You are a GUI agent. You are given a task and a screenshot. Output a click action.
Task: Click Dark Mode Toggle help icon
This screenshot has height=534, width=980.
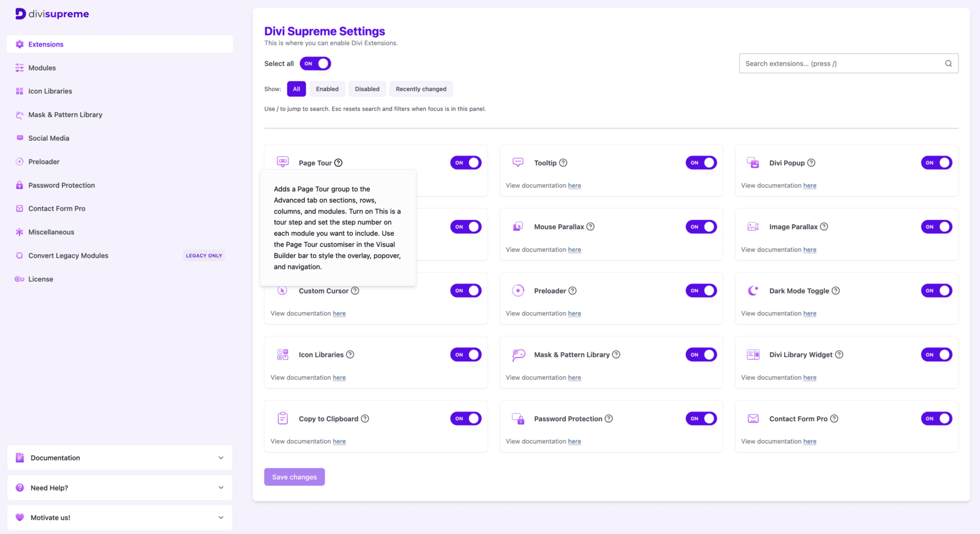(x=835, y=291)
